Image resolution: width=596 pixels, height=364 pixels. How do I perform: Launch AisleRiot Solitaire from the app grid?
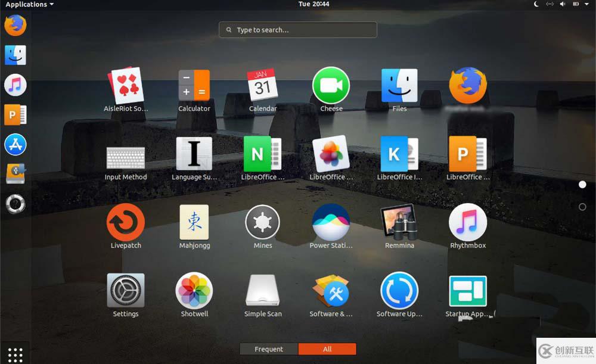pos(126,86)
